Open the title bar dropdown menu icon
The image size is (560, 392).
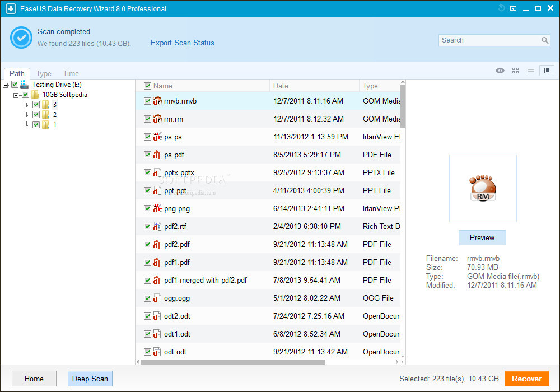click(513, 8)
